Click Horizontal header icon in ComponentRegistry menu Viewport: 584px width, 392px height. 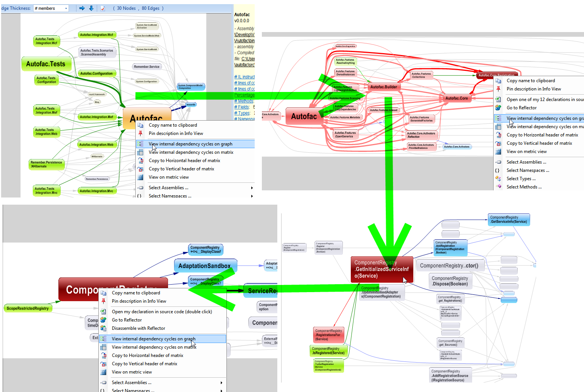pos(103,355)
